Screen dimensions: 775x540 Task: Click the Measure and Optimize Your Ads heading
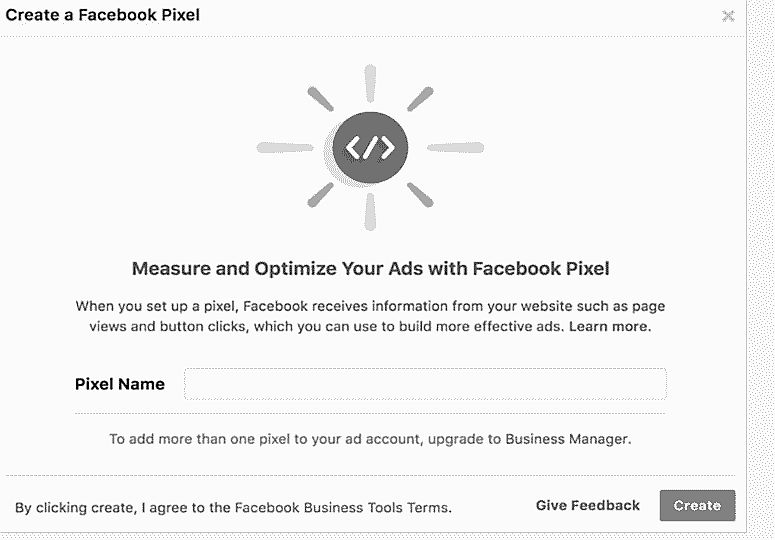point(370,268)
